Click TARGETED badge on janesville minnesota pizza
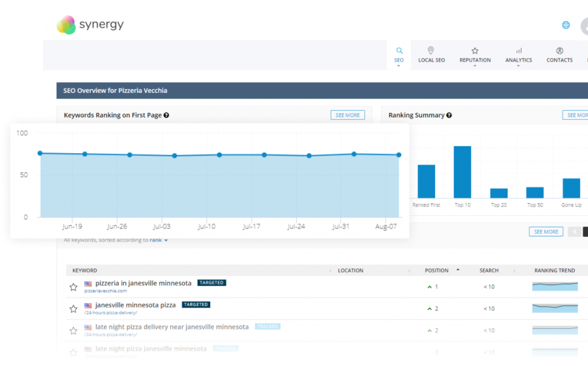 [x=196, y=305]
